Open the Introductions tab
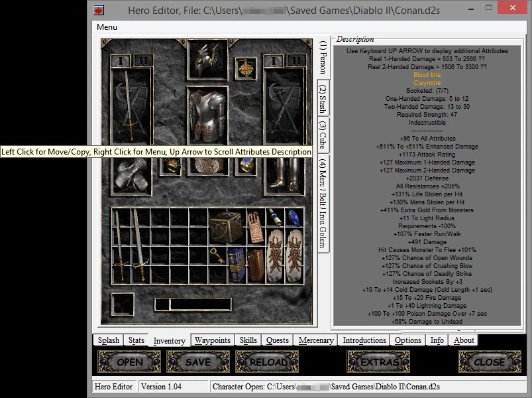Image resolution: width=532 pixels, height=398 pixels. click(x=364, y=340)
